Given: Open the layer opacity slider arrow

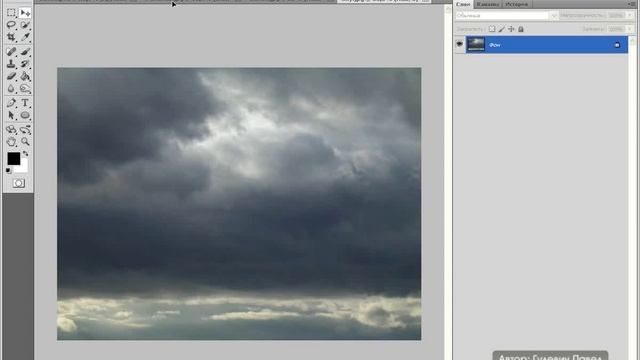Looking at the screenshot, I should [631, 16].
